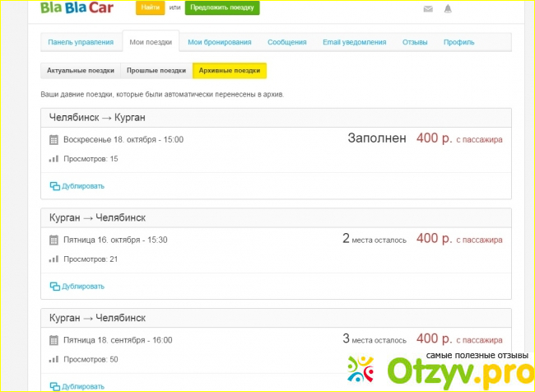This screenshot has height=392, width=535.
Task: Show Актуальные поездки sub-tab
Action: 79,71
